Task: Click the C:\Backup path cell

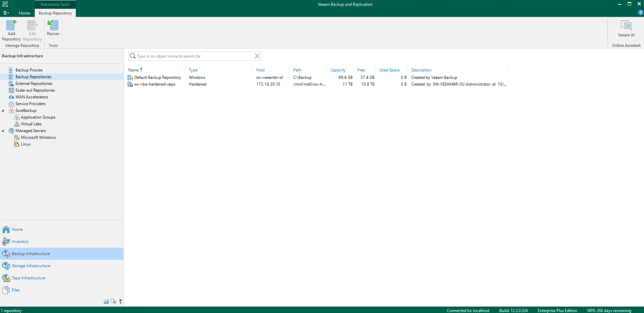Action: 302,77
